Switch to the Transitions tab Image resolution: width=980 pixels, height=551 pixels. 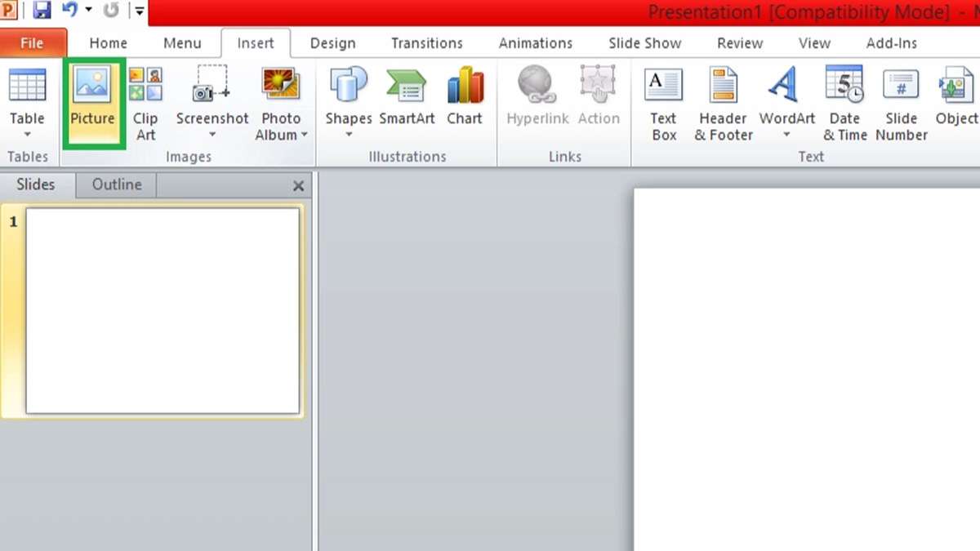tap(426, 43)
